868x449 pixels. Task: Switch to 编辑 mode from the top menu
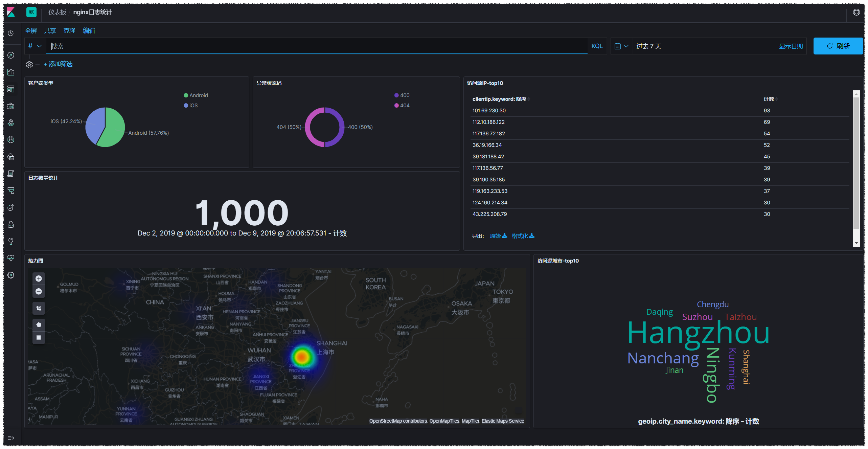89,30
